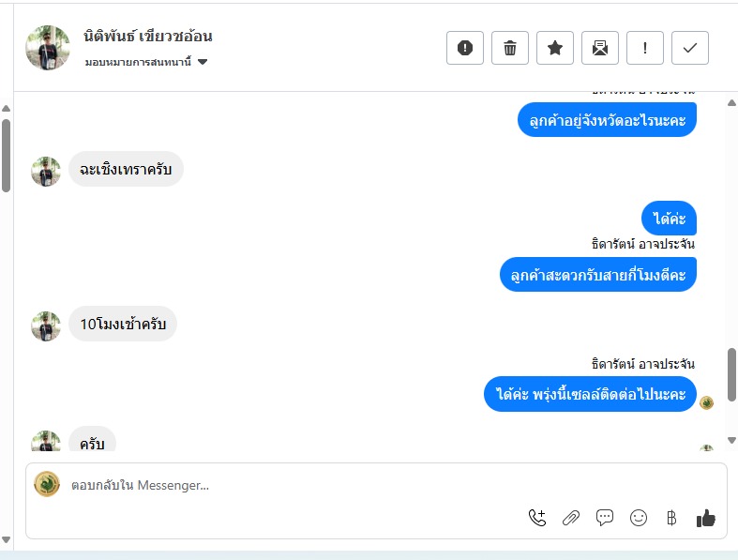Start a call using phone plus icon
738x560 pixels.
point(537,518)
